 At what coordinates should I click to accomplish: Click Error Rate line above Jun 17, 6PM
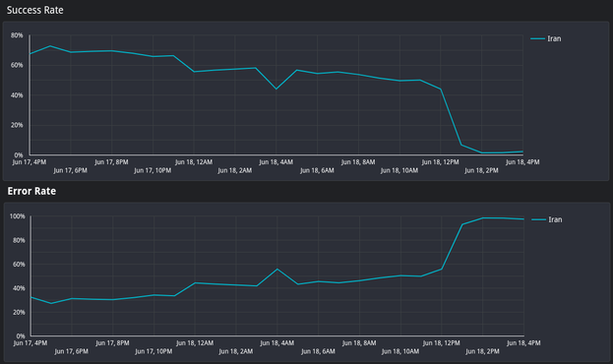[72, 298]
